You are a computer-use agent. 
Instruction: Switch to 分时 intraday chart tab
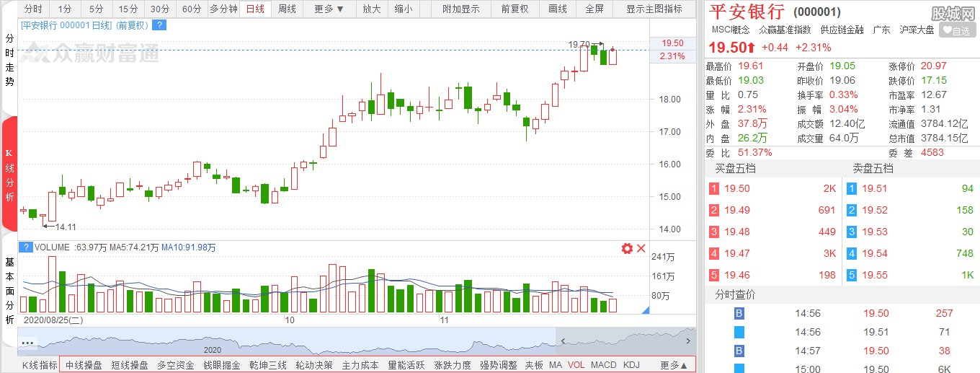[x=33, y=9]
